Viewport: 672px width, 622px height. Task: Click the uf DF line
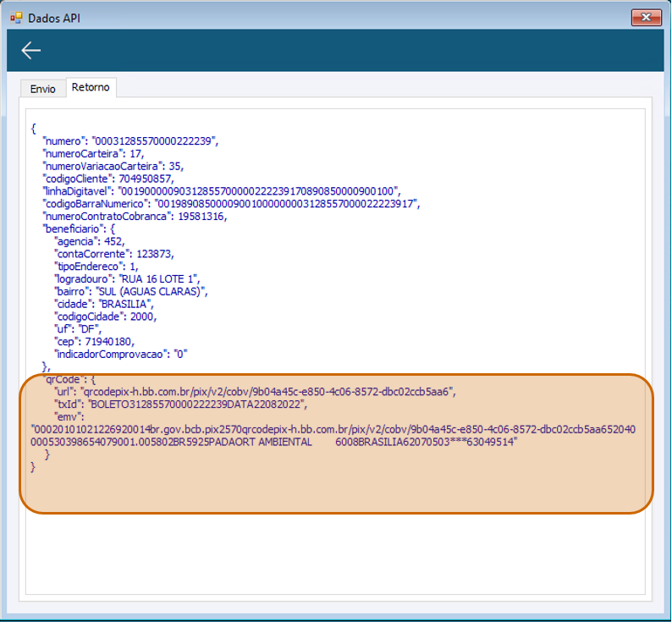coord(78,329)
